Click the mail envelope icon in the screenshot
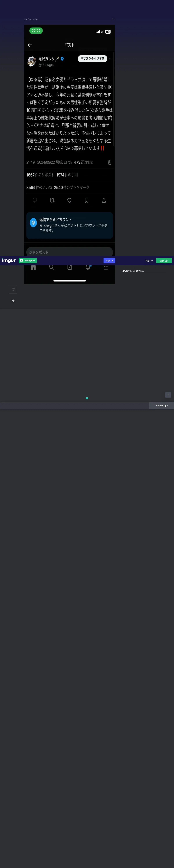 point(106,267)
